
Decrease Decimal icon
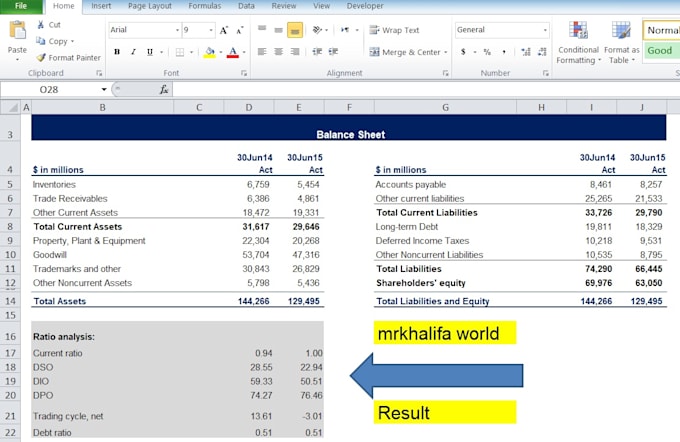pyautogui.click(x=542, y=52)
